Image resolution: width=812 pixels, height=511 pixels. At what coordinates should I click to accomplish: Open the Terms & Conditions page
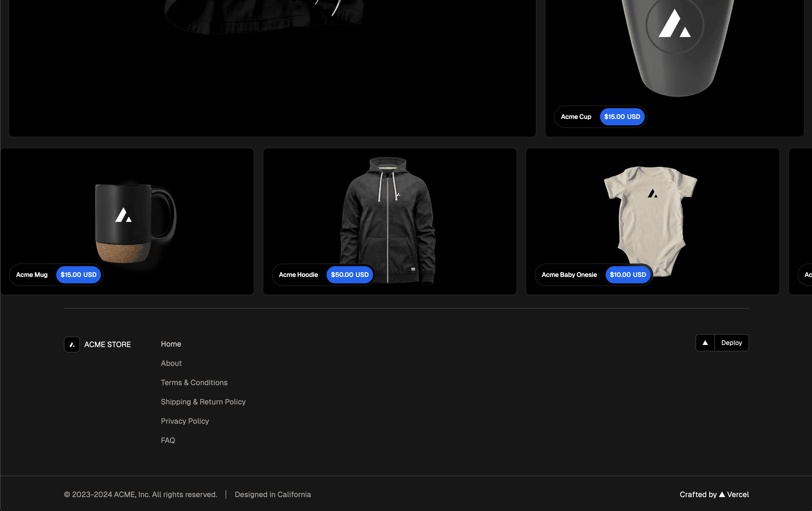click(194, 382)
